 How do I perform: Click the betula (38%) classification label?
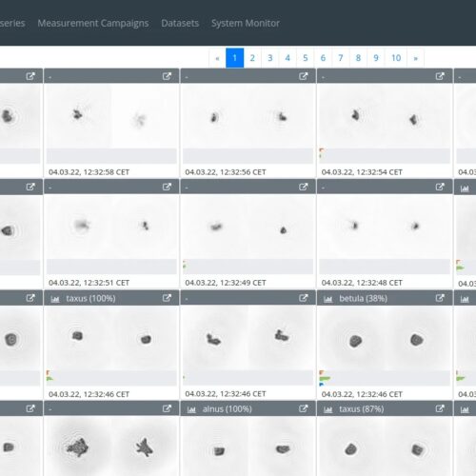[x=364, y=298]
